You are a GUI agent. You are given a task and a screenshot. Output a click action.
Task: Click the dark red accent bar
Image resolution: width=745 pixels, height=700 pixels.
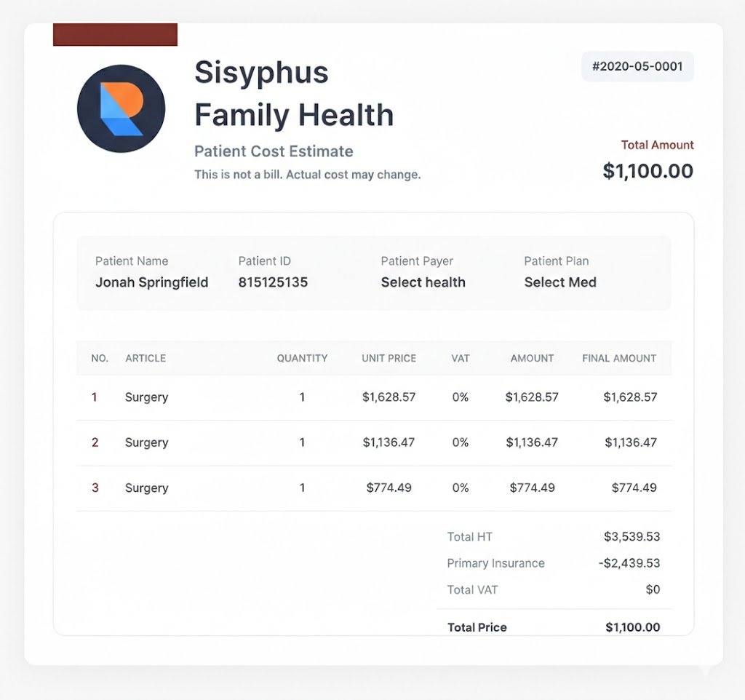(115, 34)
